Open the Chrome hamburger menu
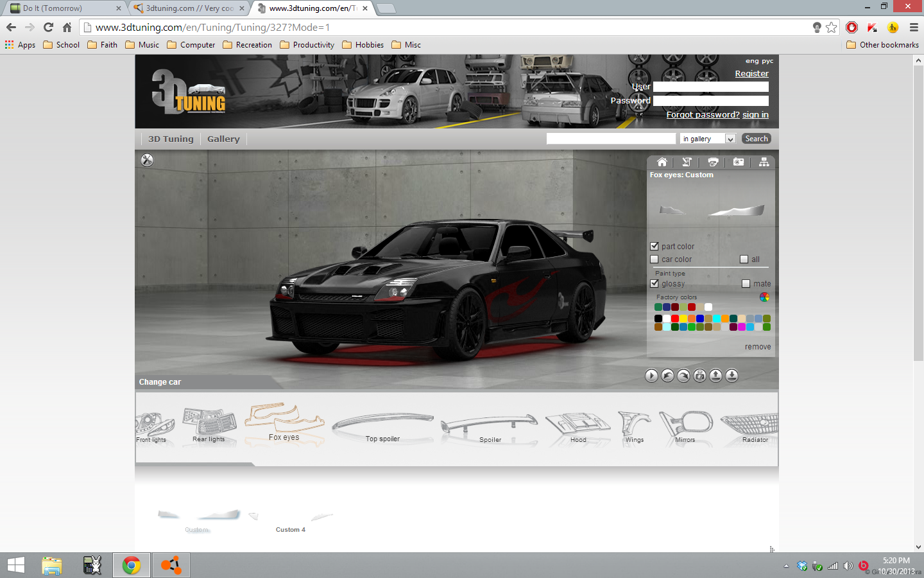The width and height of the screenshot is (924, 578). pos(914,27)
